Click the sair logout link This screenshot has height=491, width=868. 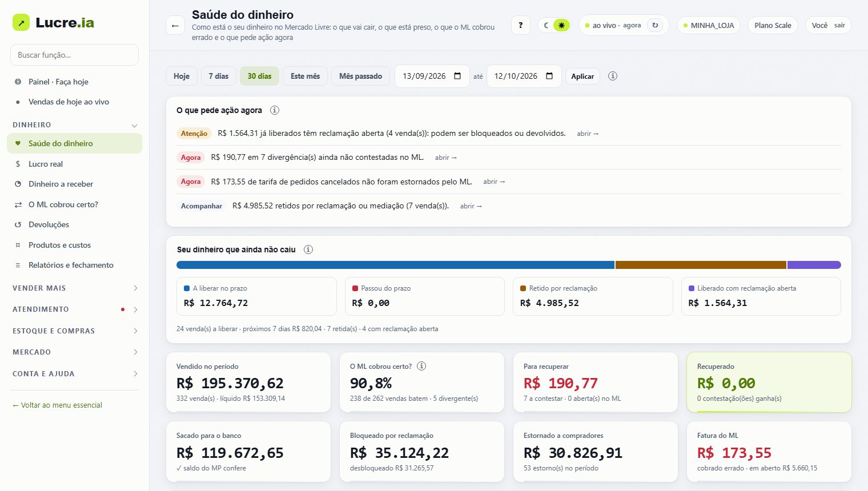pyautogui.click(x=839, y=25)
